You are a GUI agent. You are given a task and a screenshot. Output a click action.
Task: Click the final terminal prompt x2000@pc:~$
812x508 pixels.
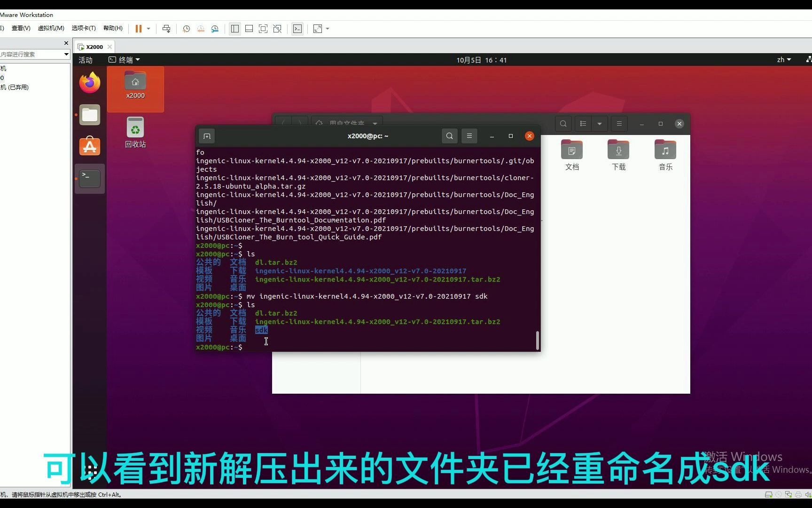(x=219, y=347)
